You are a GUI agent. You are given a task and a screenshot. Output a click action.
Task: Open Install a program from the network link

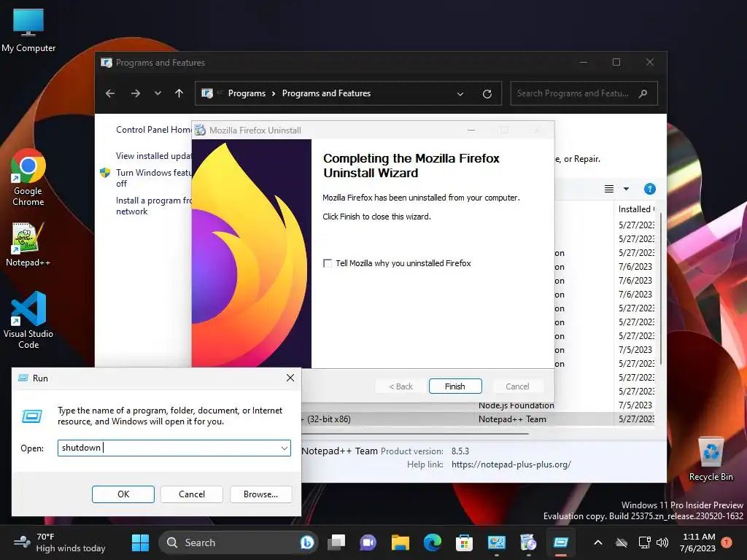click(154, 206)
